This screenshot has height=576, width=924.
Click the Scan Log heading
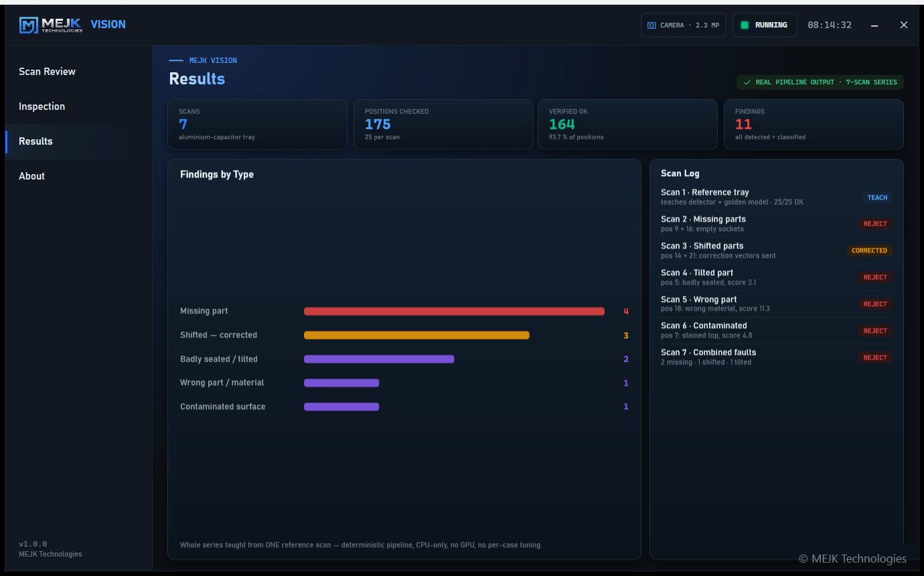680,173
